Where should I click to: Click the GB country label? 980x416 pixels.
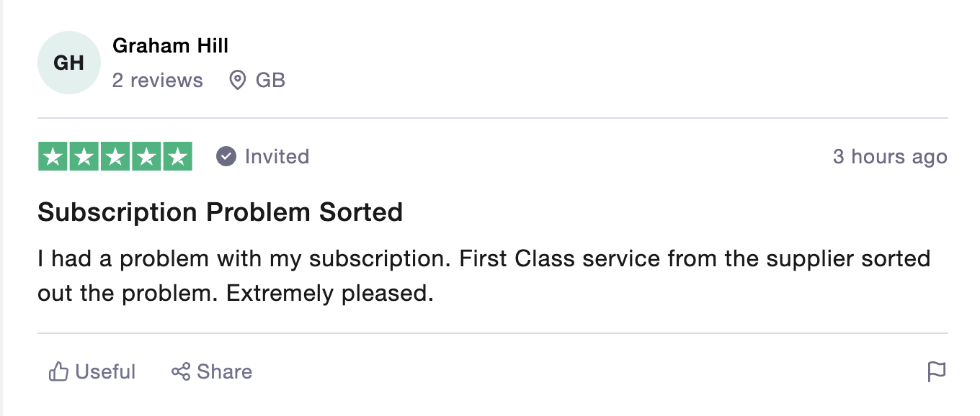tap(270, 80)
